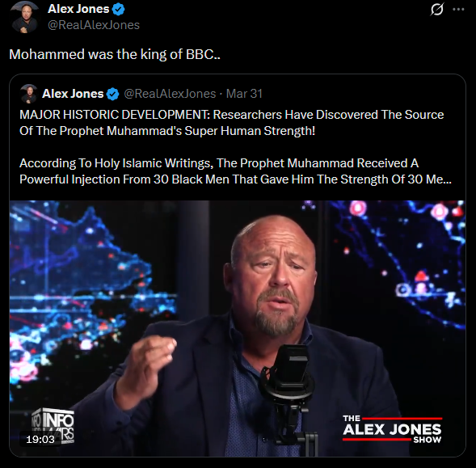Screen dimensions: 476x468
Task: Open the top @RealAlexJones handle
Action: 94,25
